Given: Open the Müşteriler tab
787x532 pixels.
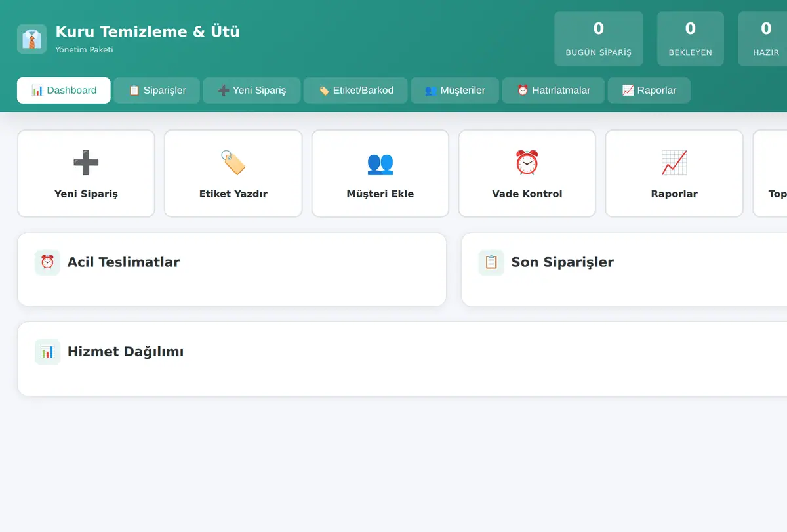Looking at the screenshot, I should [x=455, y=91].
